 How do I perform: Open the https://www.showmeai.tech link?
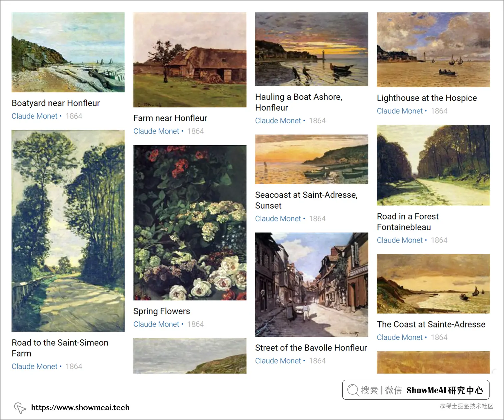pos(80,408)
